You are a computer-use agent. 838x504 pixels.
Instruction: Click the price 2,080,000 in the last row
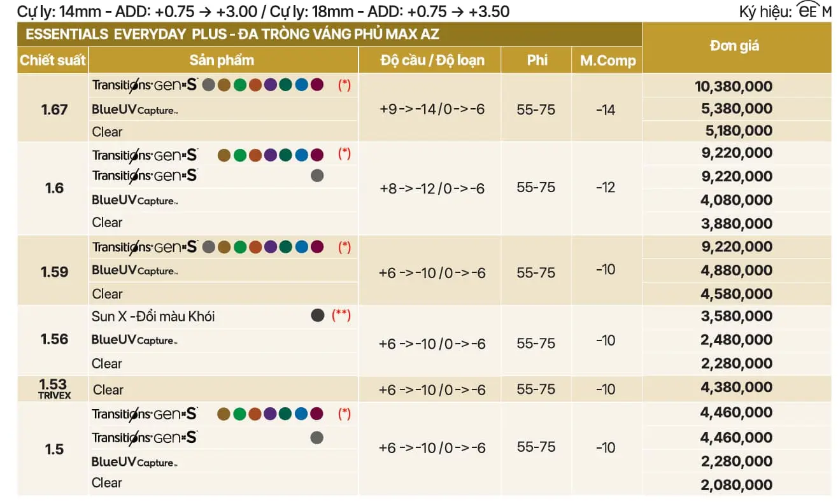[736, 485]
